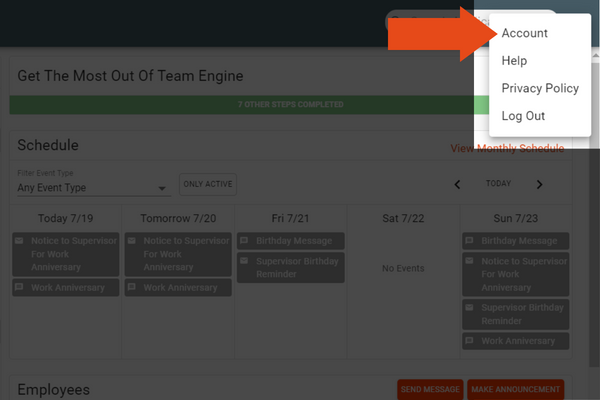Open the View Monthly Schedule link

(x=507, y=148)
